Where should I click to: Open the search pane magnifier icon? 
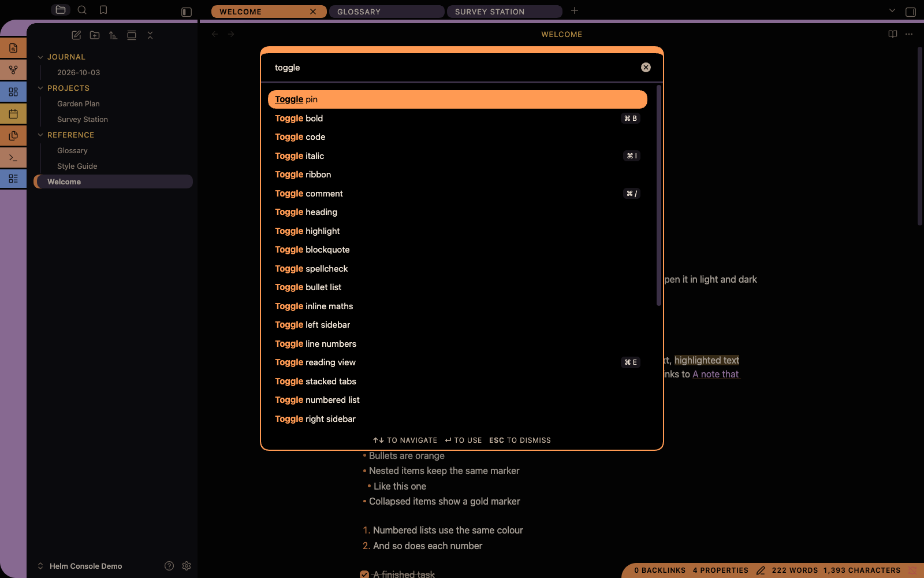pyautogui.click(x=82, y=10)
